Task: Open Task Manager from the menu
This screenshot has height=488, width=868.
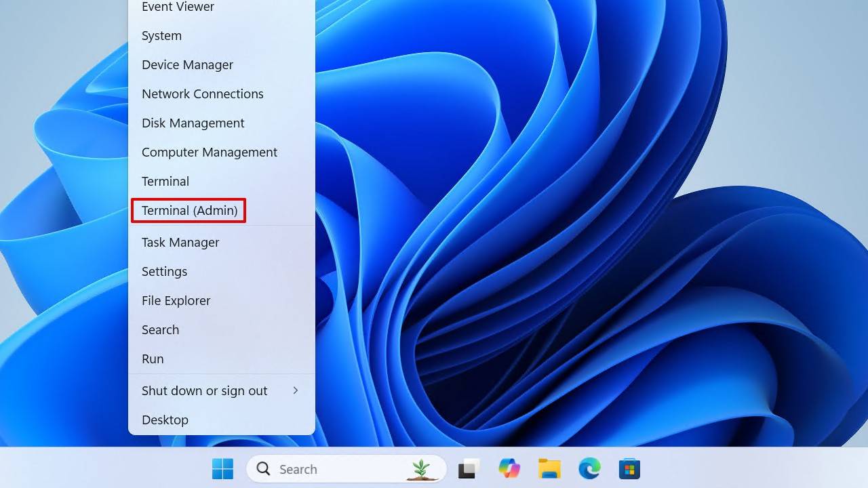Action: tap(180, 243)
